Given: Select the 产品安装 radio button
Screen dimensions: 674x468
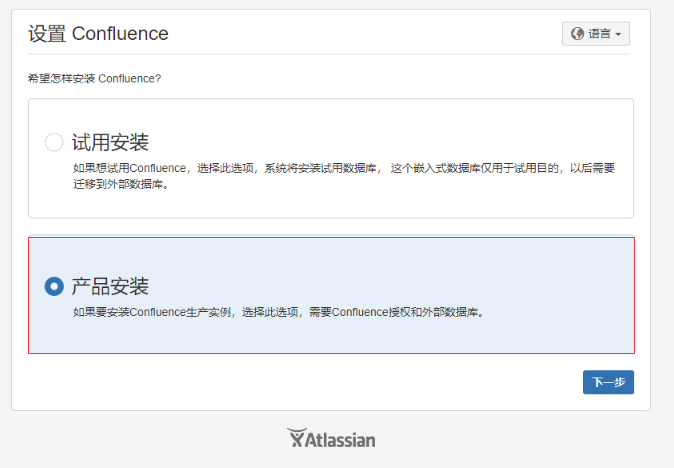Looking at the screenshot, I should [x=54, y=286].
